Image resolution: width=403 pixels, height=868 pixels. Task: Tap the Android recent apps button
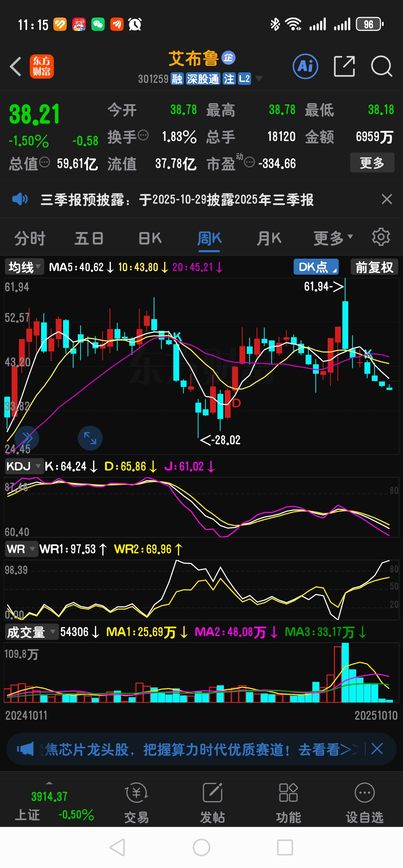(285, 847)
